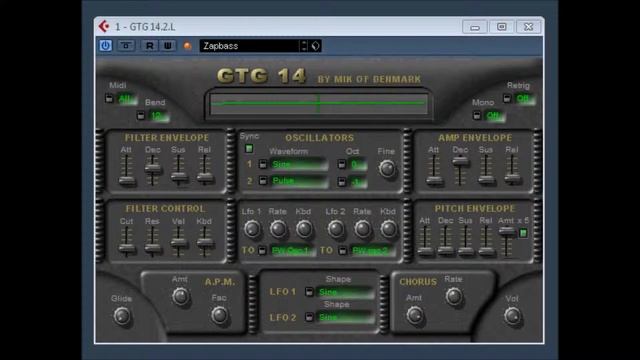Click the Filter Control Vel slider
Image resolution: width=640 pixels, height=360 pixels.
point(179,242)
